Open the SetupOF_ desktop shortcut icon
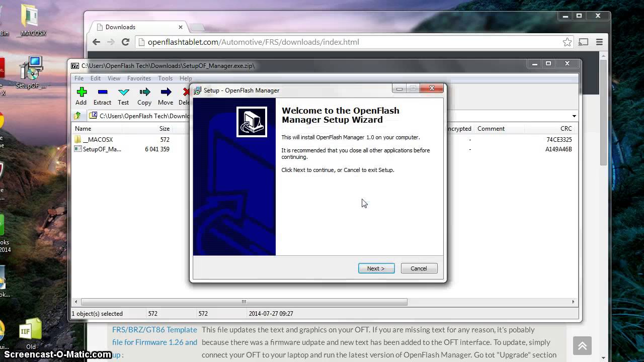The width and height of the screenshot is (644, 362). 31,73
